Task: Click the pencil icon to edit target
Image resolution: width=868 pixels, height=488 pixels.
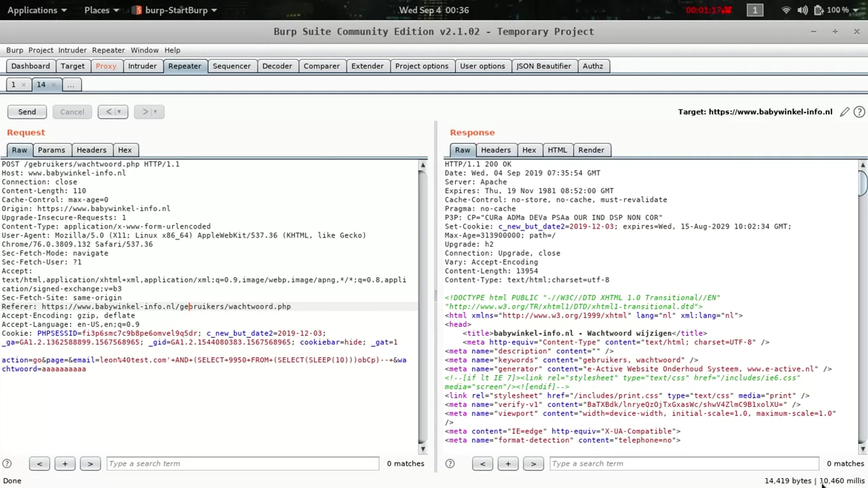Action: [x=844, y=112]
